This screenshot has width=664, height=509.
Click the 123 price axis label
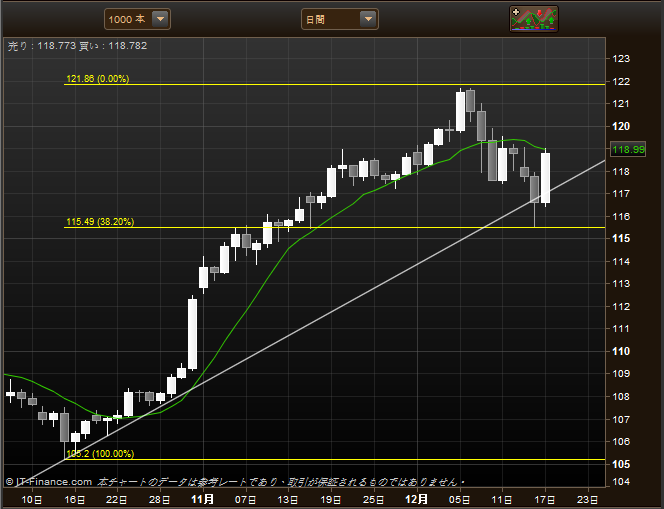[621, 59]
